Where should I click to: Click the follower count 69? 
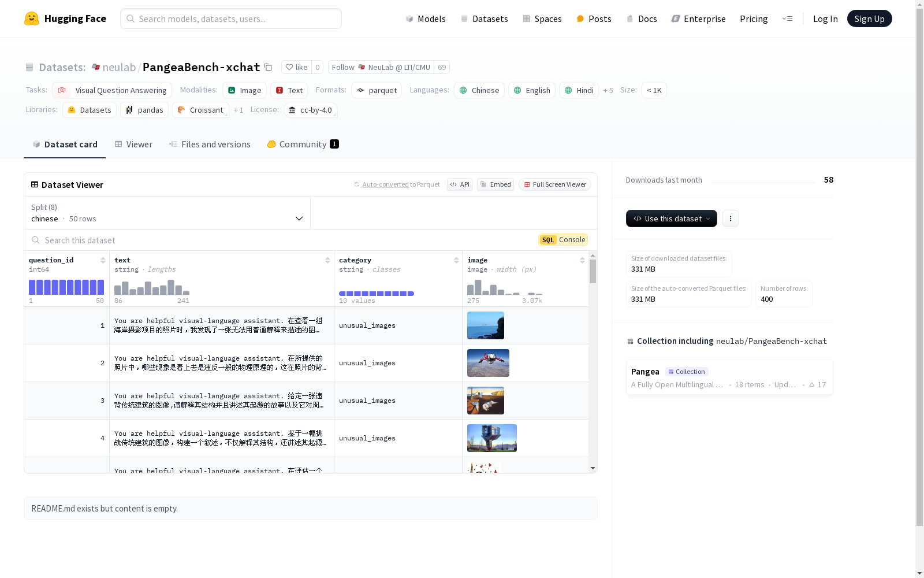click(442, 67)
